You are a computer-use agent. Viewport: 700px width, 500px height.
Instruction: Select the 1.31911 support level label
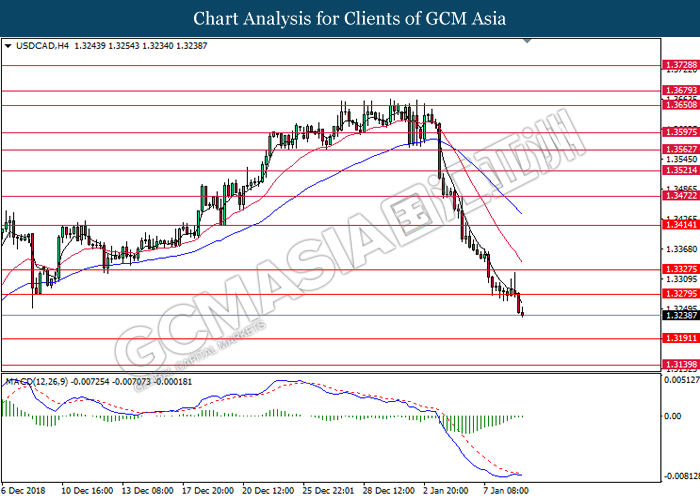(x=681, y=338)
